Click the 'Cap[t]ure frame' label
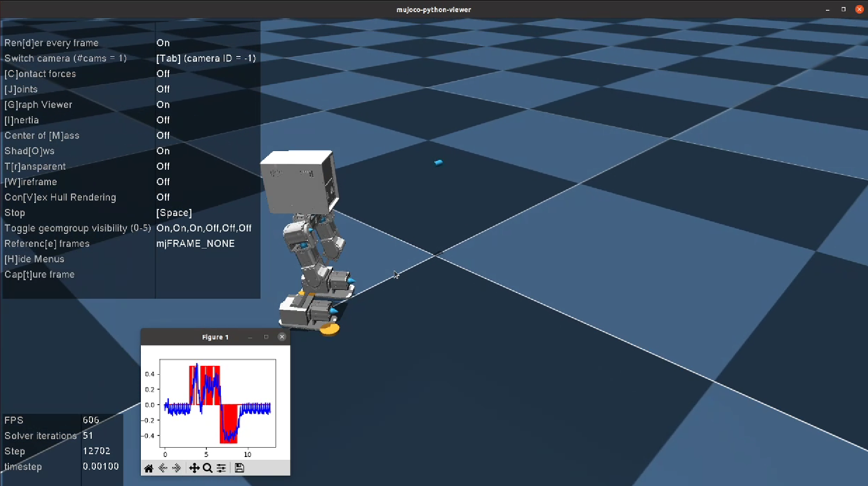 tap(39, 275)
